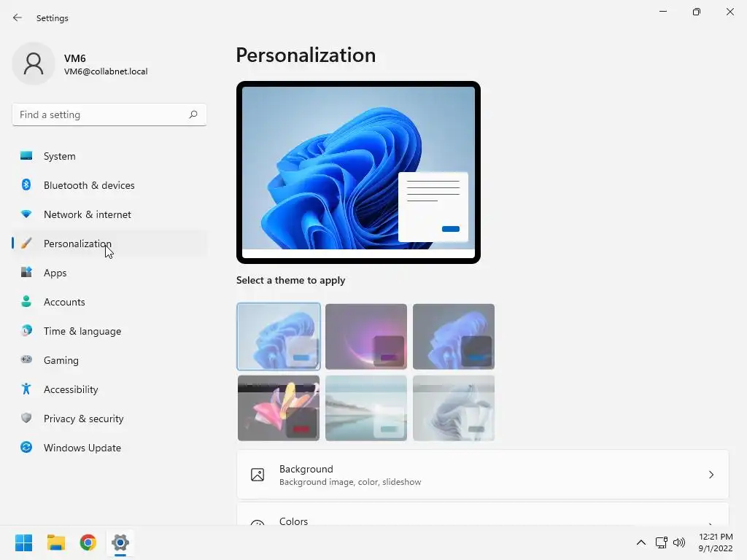Screen dimensions: 747x560
Task: Click the Time & language globe icon
Action: click(x=26, y=330)
